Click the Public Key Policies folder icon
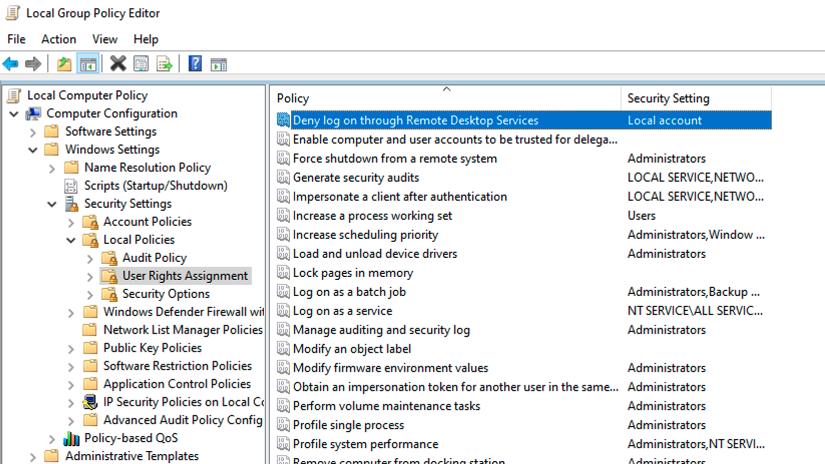825x464 pixels. pos(90,348)
